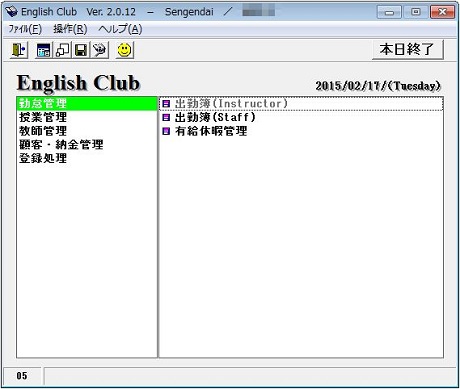Click the exit door toolbar icon
This screenshot has width=460, height=389.
tap(18, 50)
